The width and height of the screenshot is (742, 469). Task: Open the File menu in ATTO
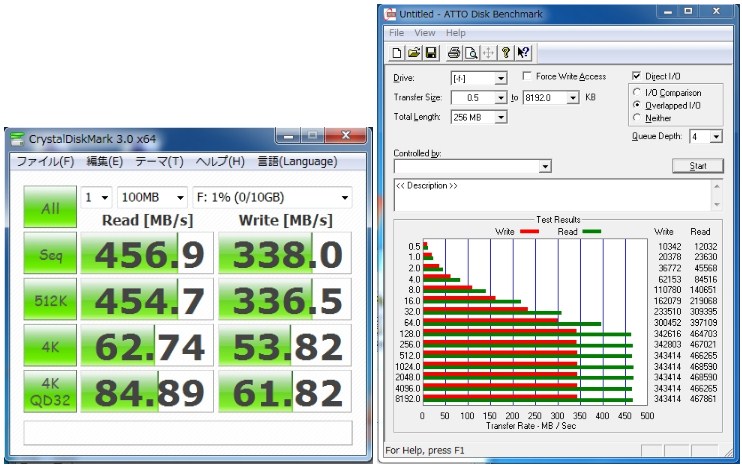[396, 33]
